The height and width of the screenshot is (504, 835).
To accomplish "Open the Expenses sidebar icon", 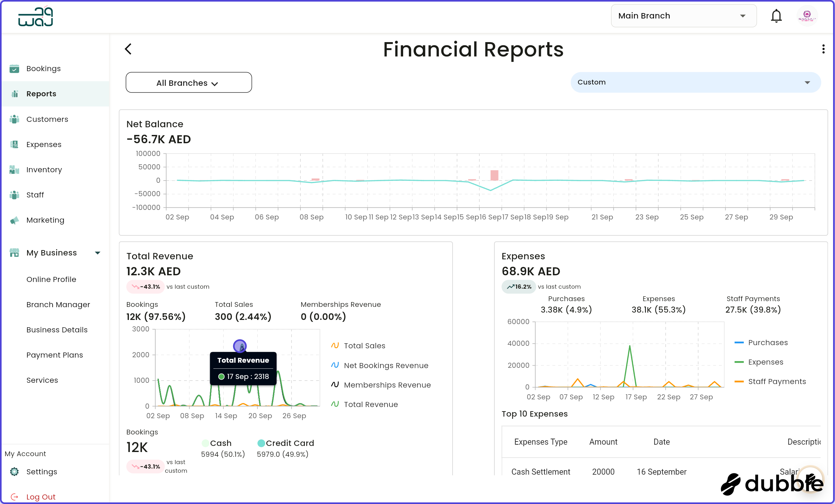I will coord(14,145).
